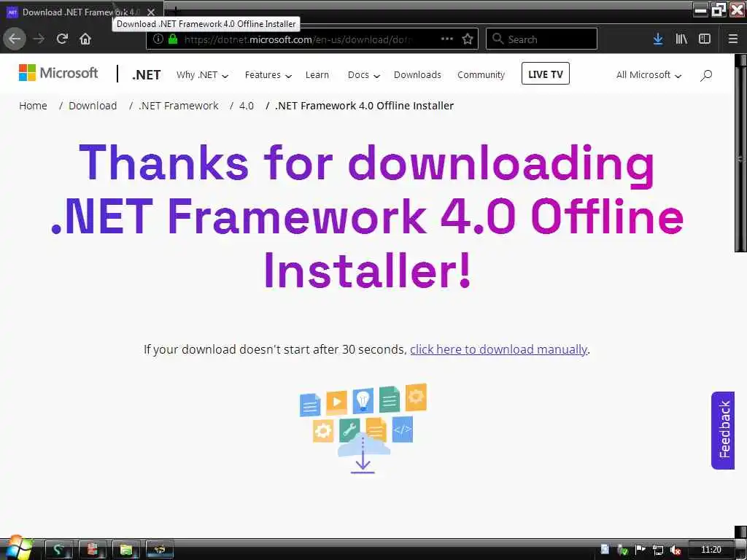Open the file explorer taskbar icon
This screenshot has width=747, height=560.
click(x=125, y=550)
